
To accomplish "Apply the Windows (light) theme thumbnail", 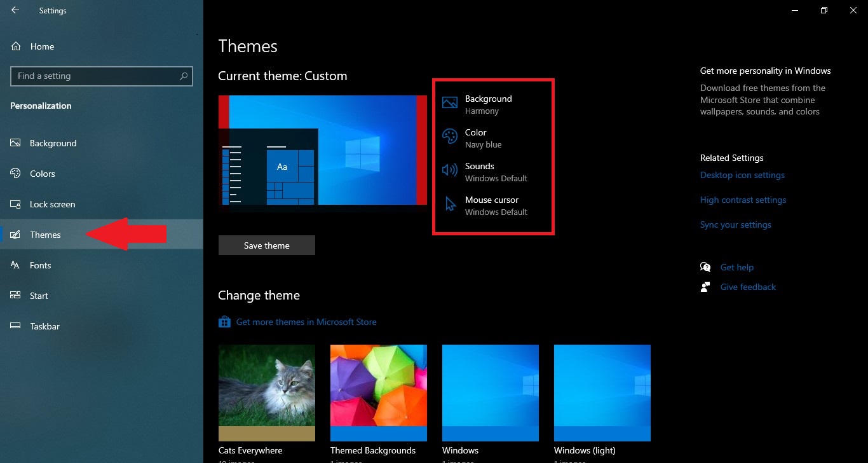I will tap(602, 393).
